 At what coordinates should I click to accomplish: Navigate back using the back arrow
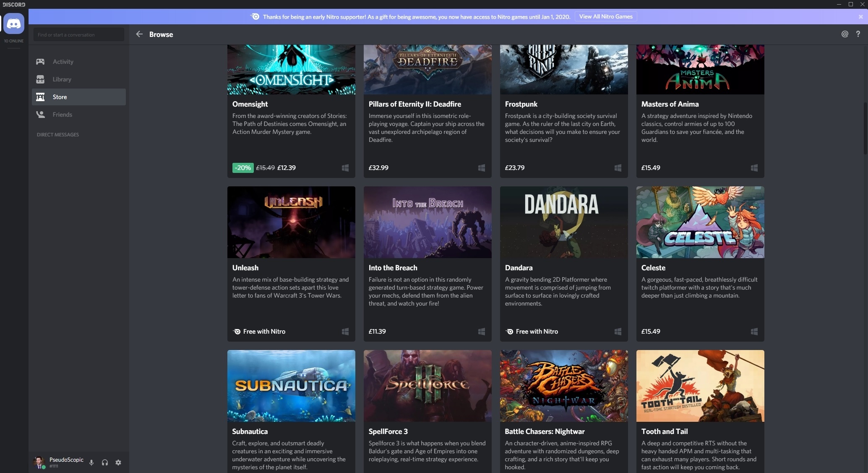point(139,34)
